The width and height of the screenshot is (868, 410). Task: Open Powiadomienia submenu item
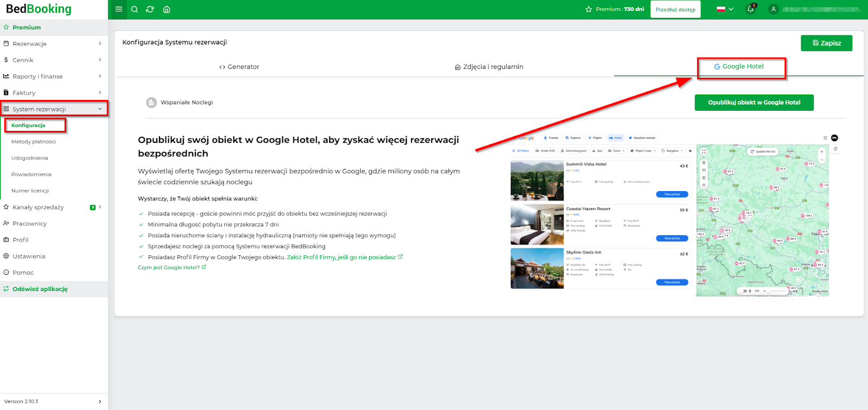pos(31,174)
